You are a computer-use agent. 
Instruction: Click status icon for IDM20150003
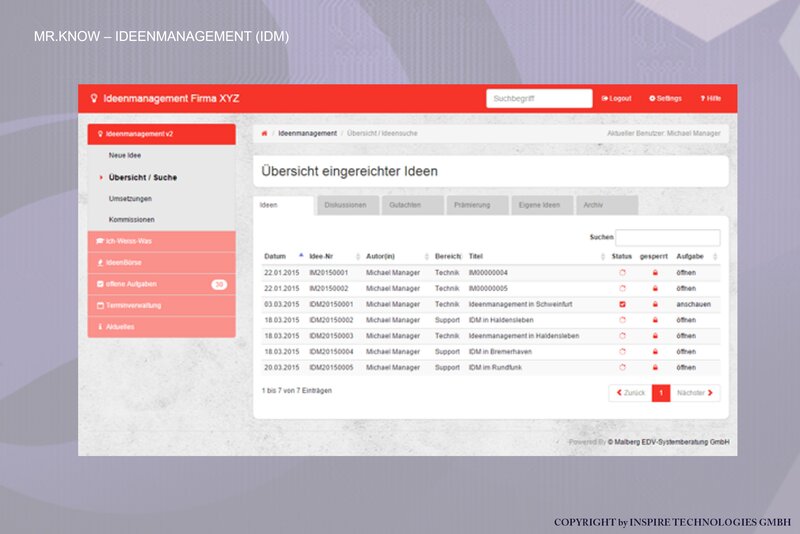tap(622, 336)
